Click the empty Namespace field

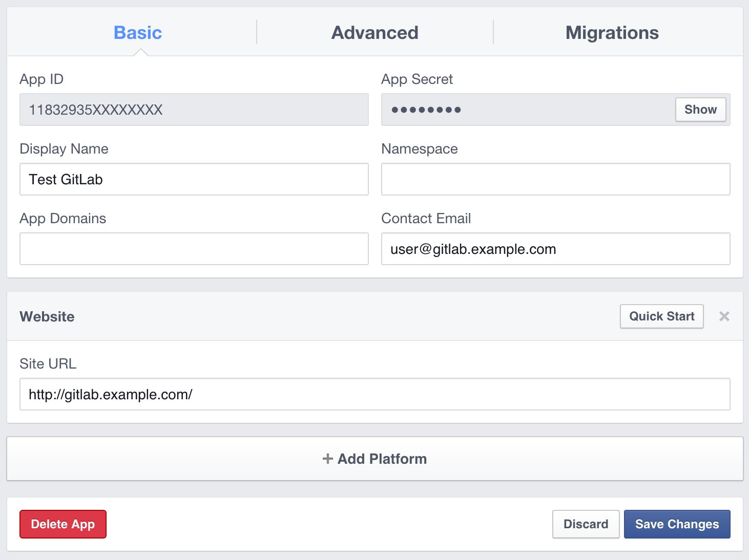click(555, 179)
